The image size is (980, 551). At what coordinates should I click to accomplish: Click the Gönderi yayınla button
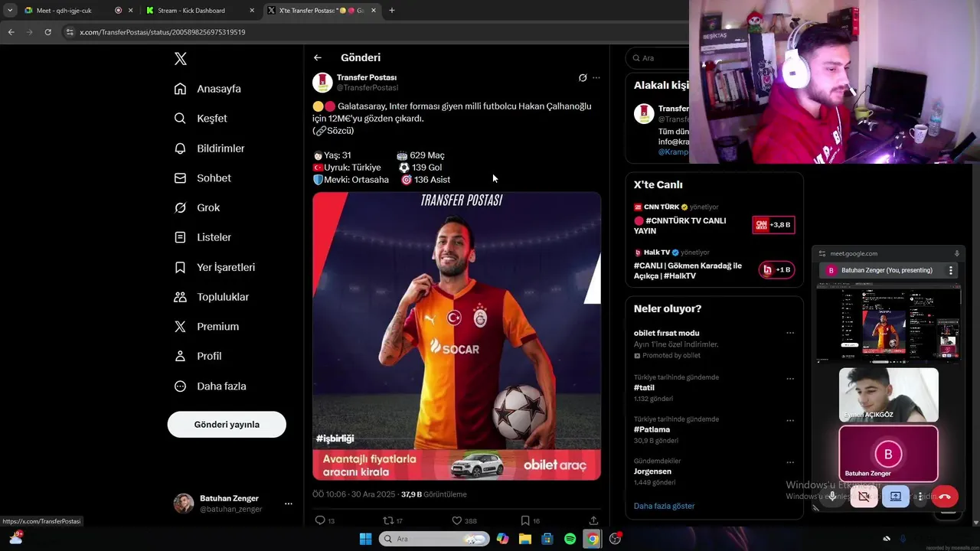227,425
